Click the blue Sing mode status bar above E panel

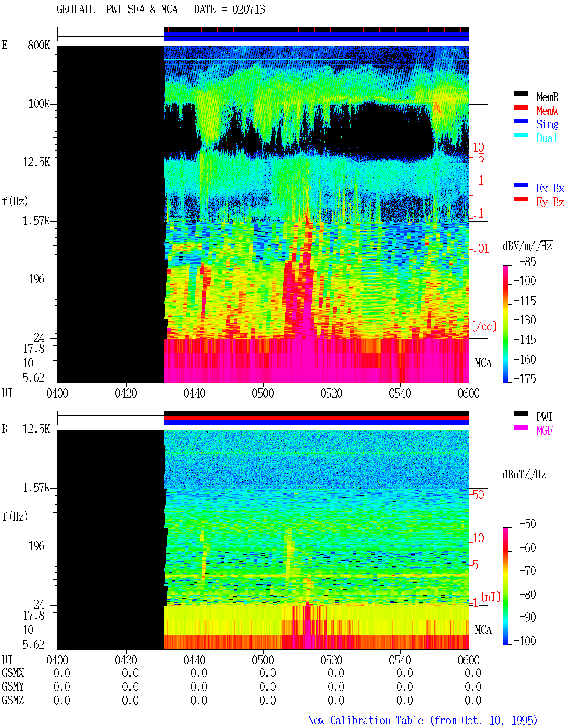[x=316, y=36]
